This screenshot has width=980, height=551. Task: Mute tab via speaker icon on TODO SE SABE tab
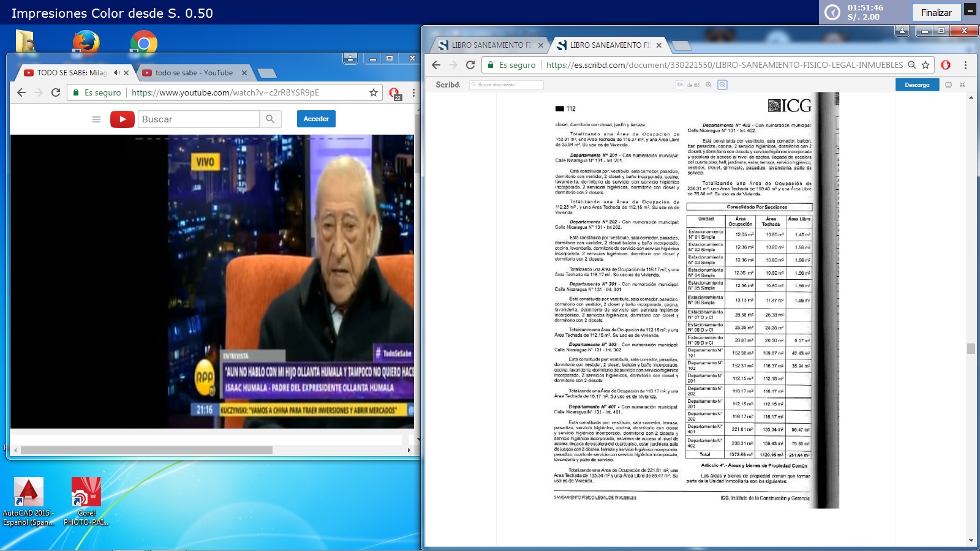click(x=116, y=73)
